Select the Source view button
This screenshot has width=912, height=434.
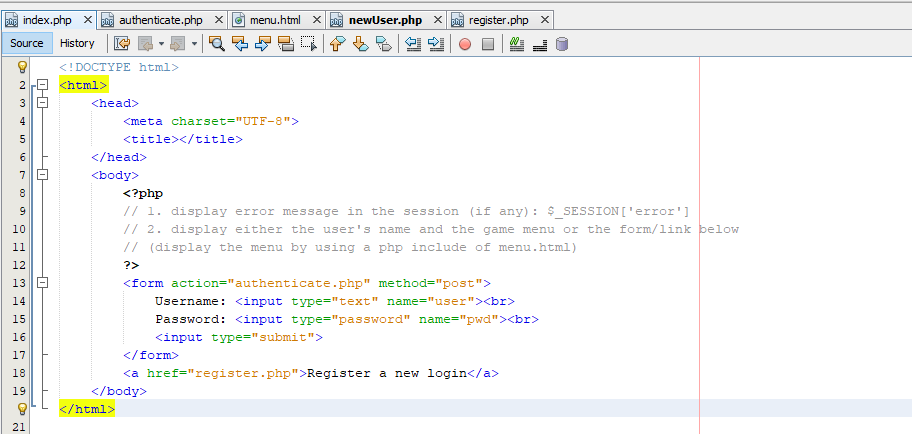tap(27, 43)
